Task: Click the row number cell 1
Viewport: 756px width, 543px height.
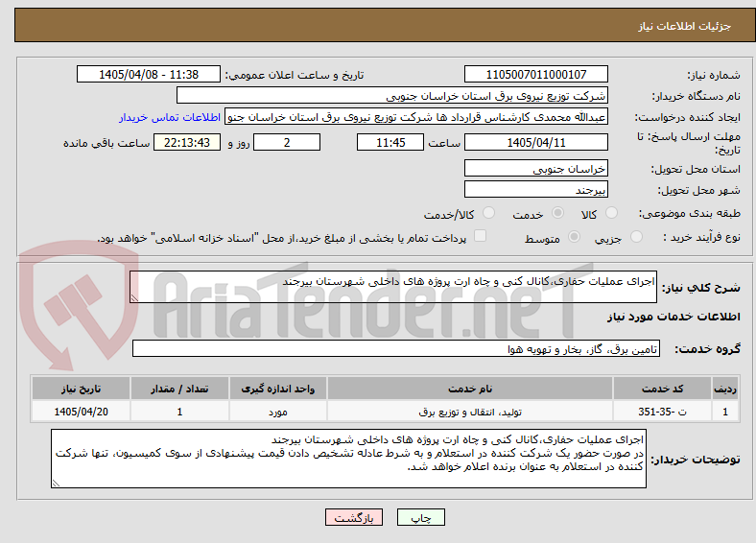Action: (725, 412)
